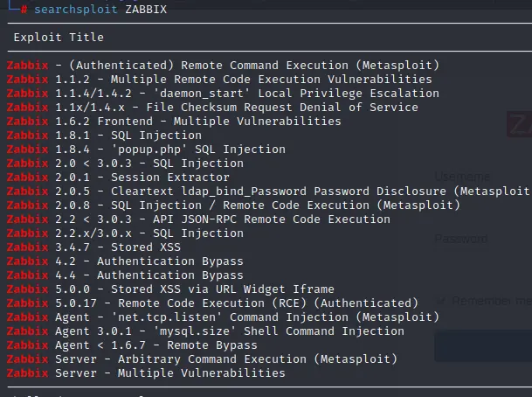
Task: Click the Exploit Title column header
Action: coord(59,37)
